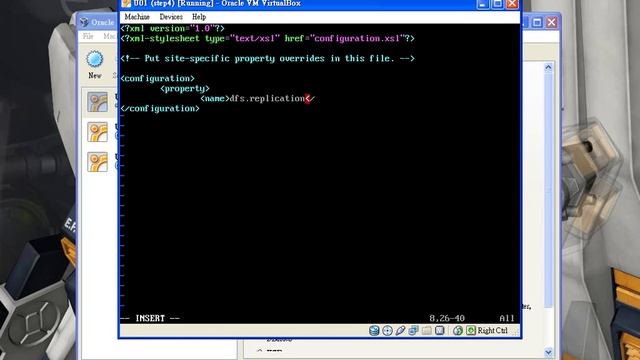Click the All position indicator in vim

tap(507, 318)
